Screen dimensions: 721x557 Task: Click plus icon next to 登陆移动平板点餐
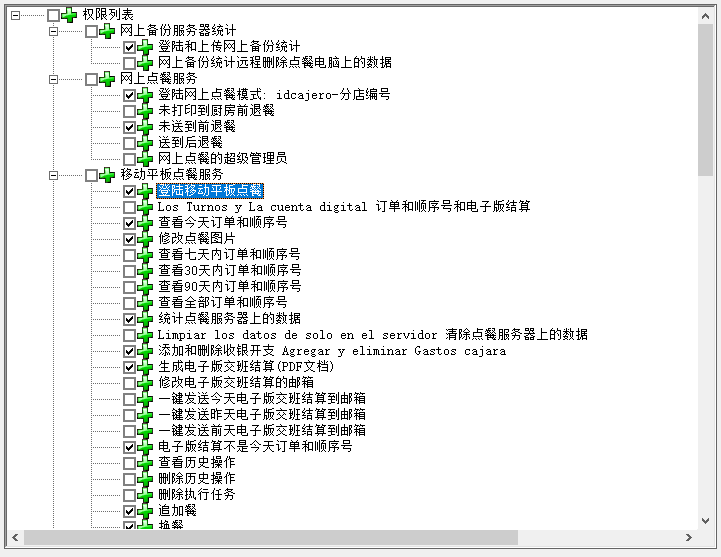[145, 191]
